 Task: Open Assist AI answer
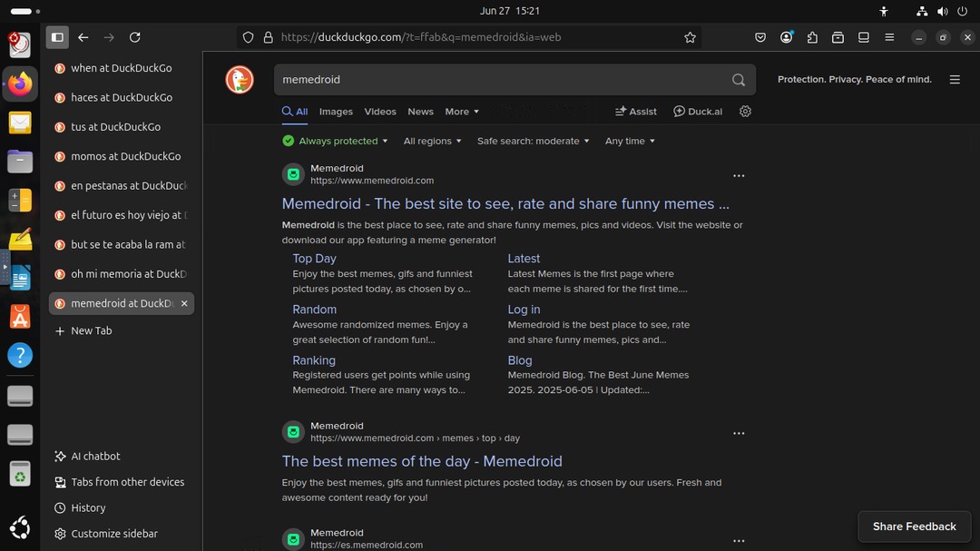(x=635, y=112)
